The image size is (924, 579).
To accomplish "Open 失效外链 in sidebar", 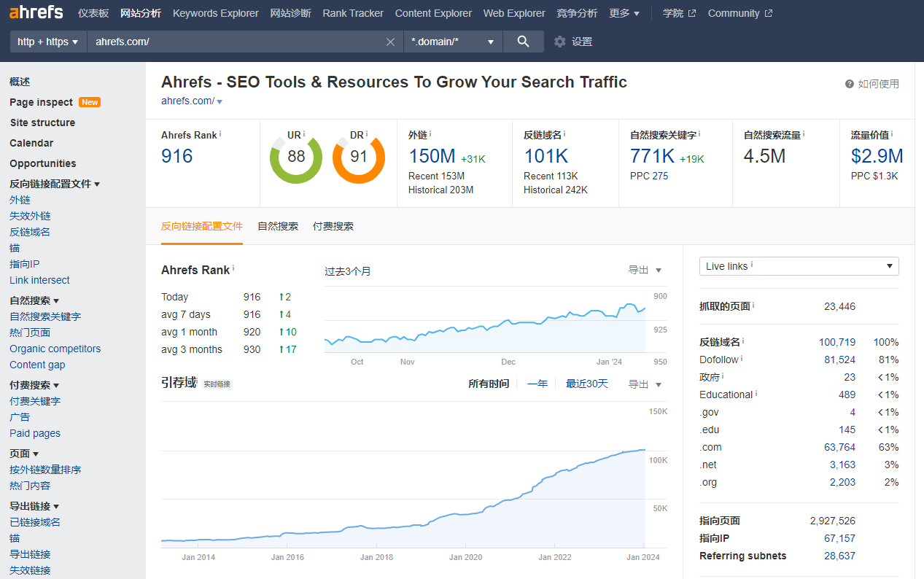I will coord(30,216).
